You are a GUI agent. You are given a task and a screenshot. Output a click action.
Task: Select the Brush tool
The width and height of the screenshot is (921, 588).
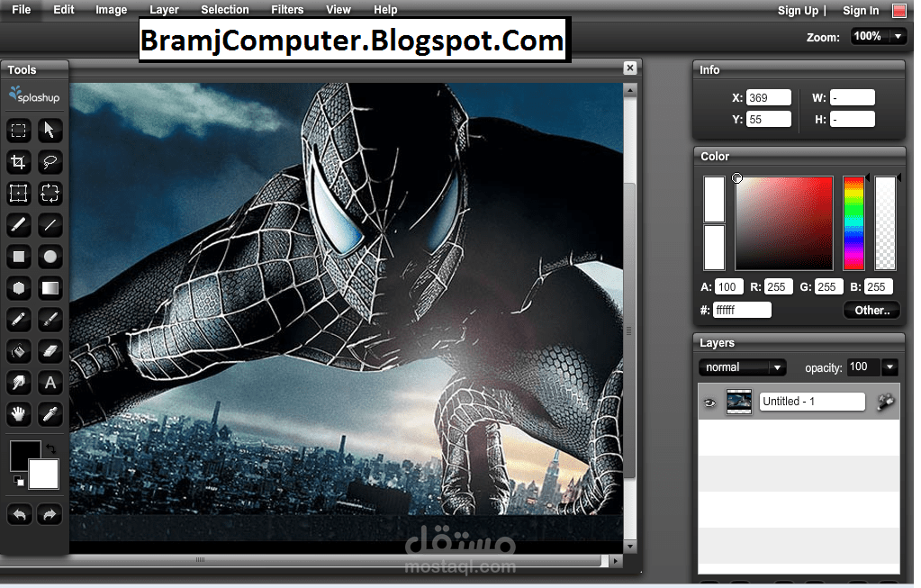(x=18, y=224)
